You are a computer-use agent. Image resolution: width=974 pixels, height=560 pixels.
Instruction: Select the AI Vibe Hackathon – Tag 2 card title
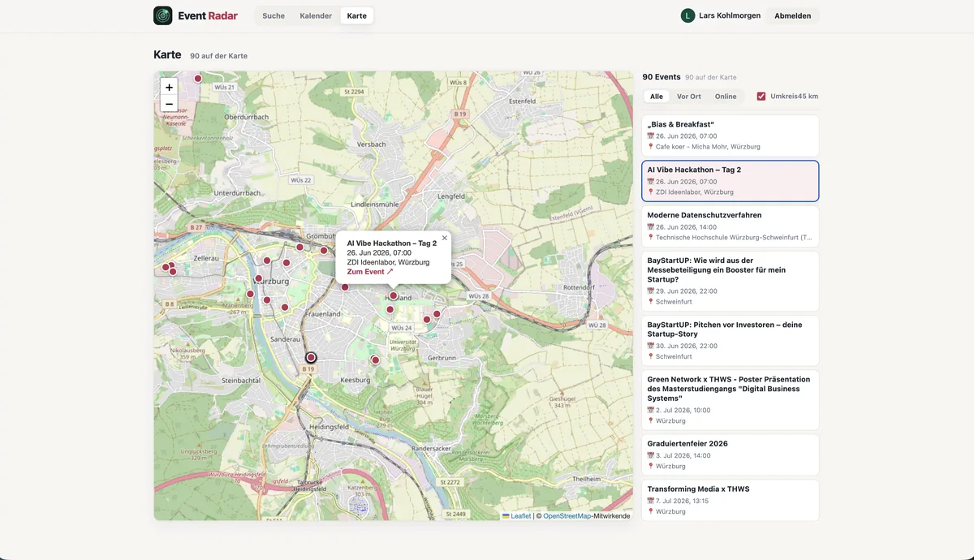click(x=694, y=170)
